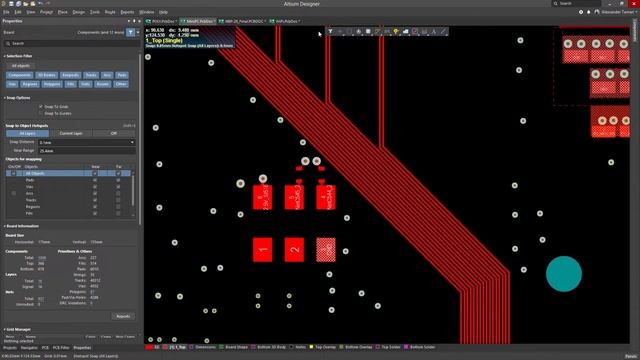Click the differential pair routing icon
Image resolution: width=640 pixels, height=360 pixels.
387,31
